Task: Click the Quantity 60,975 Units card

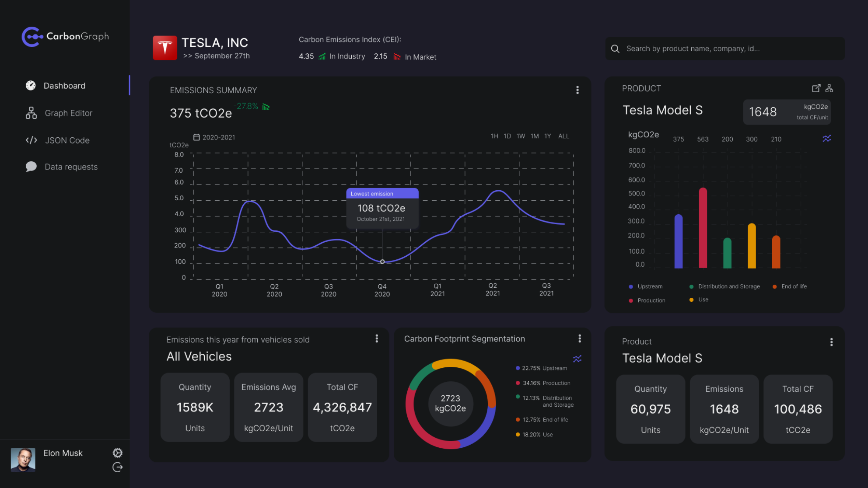Action: point(651,409)
